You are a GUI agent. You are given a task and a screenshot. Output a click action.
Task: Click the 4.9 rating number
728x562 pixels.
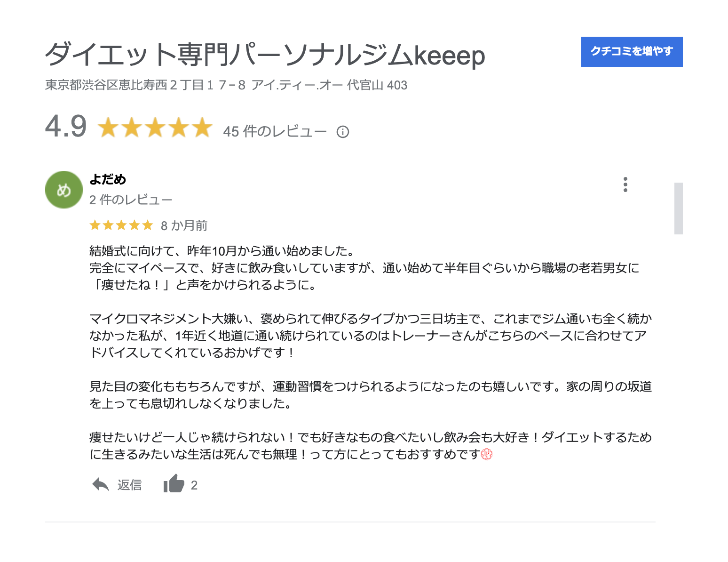(66, 127)
